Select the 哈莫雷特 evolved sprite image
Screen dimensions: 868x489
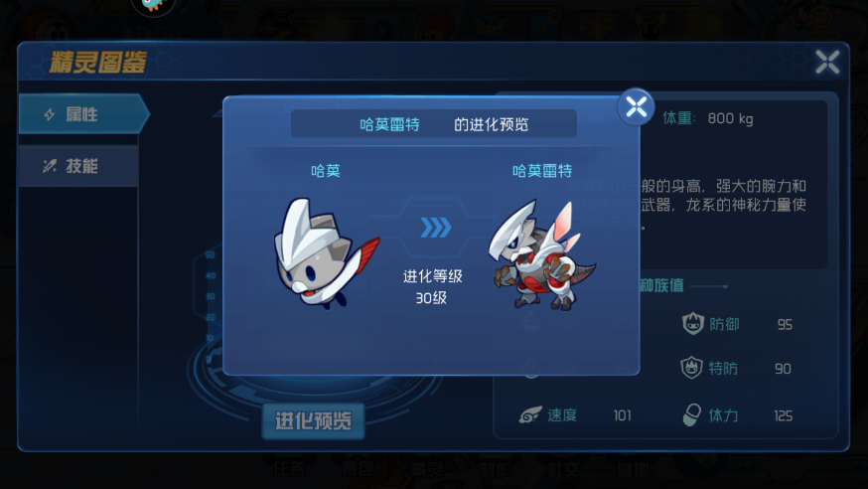coord(541,255)
